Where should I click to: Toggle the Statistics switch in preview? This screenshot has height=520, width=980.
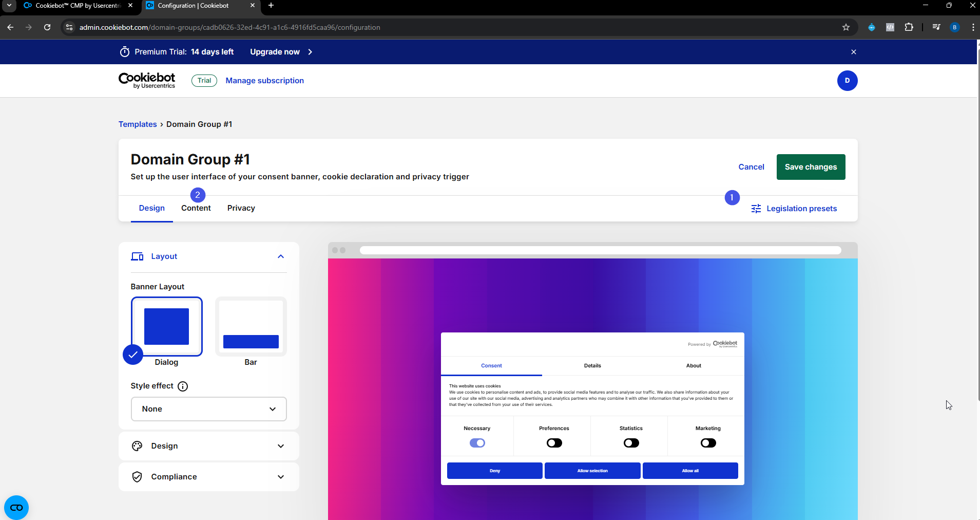click(631, 443)
